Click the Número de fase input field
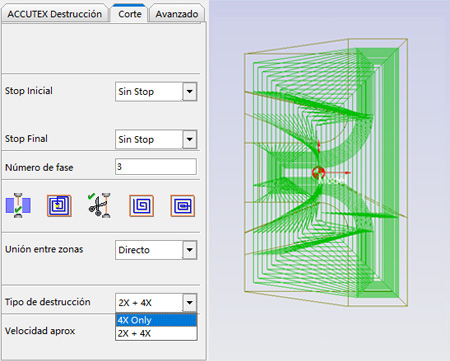 tap(156, 166)
